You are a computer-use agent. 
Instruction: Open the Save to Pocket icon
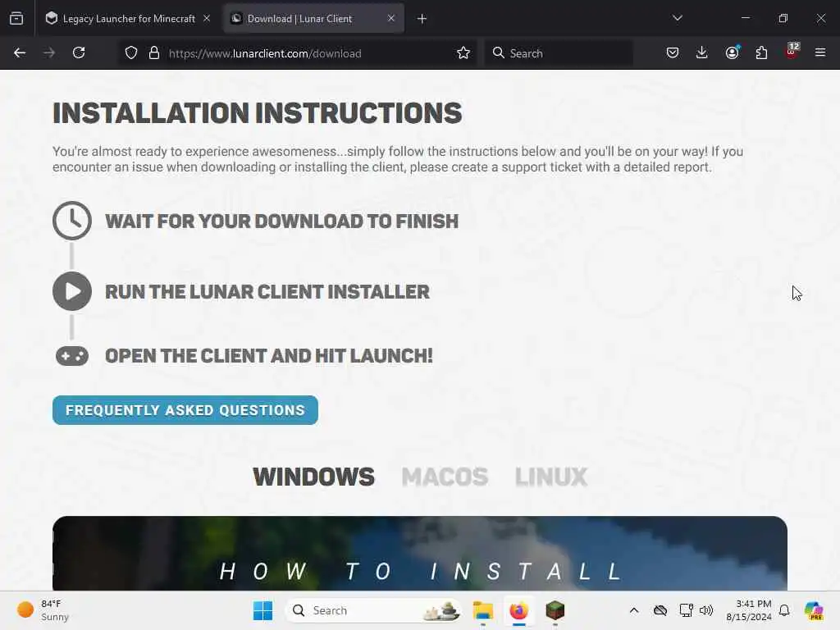[673, 52]
